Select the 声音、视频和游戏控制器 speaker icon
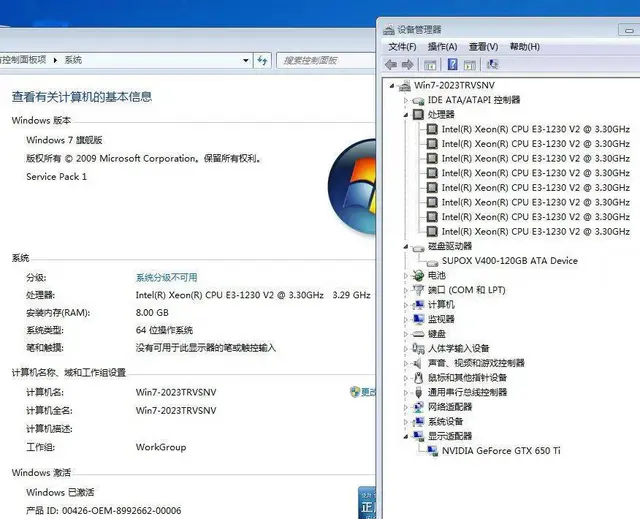Image resolution: width=640 pixels, height=519 pixels. click(418, 363)
